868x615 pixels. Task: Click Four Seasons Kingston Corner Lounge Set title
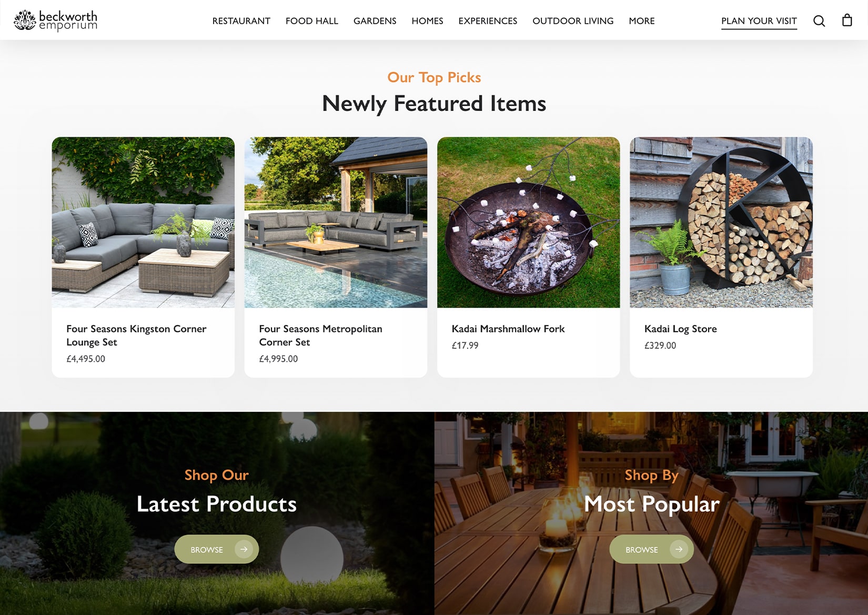coord(136,336)
